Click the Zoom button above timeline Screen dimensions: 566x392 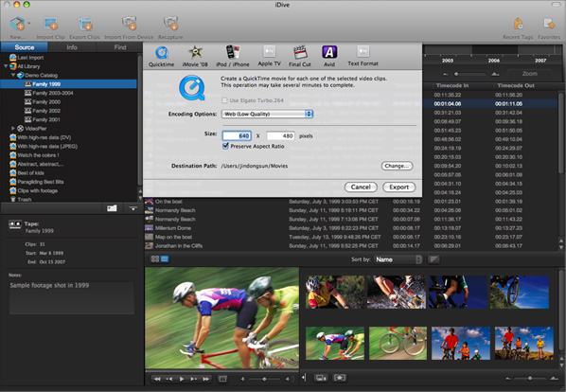(x=529, y=74)
